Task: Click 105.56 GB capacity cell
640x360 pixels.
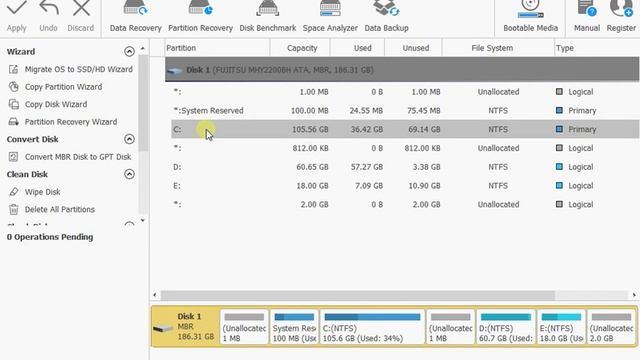Action: [x=310, y=129]
